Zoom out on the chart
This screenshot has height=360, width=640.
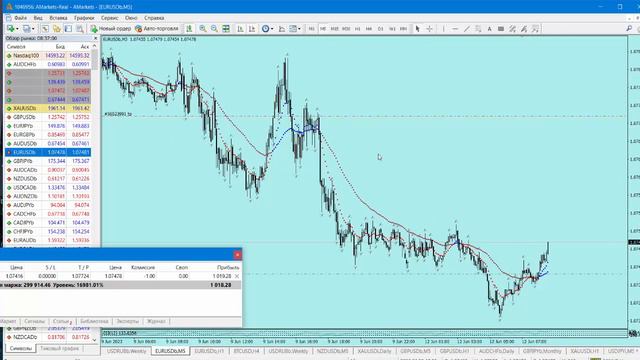pyautogui.click(x=214, y=29)
